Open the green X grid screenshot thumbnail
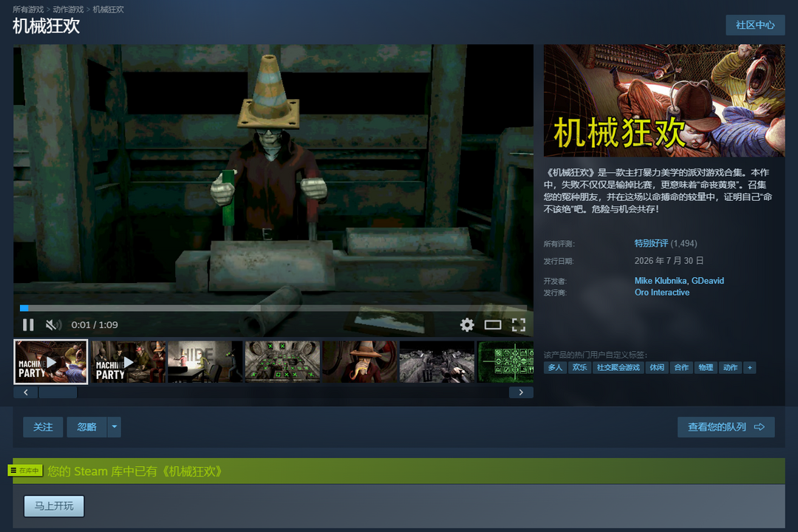The height and width of the screenshot is (532, 798). tap(283, 362)
